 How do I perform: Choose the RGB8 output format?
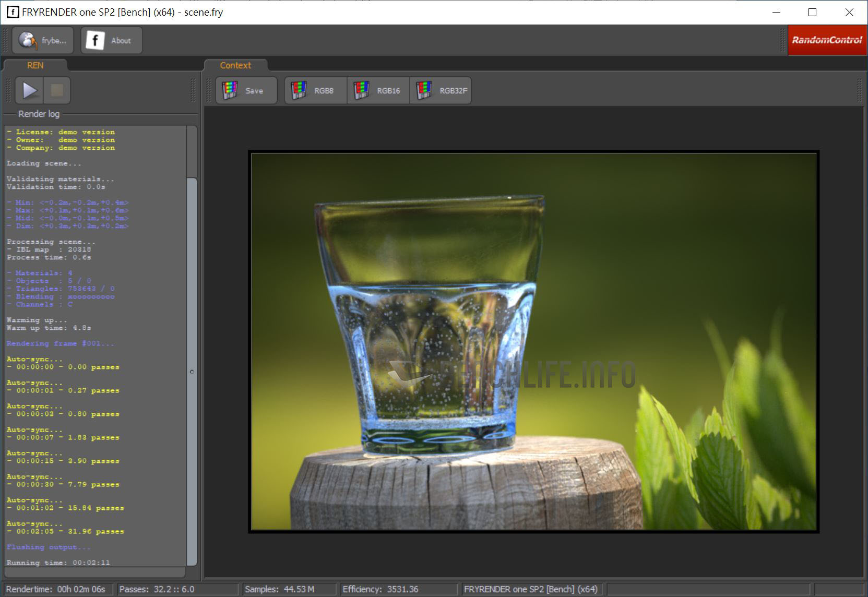coord(315,90)
